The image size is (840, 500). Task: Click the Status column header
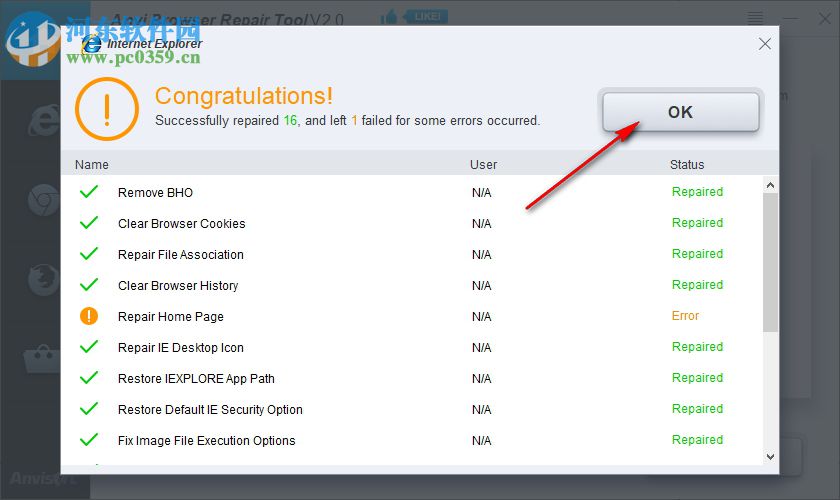687,165
